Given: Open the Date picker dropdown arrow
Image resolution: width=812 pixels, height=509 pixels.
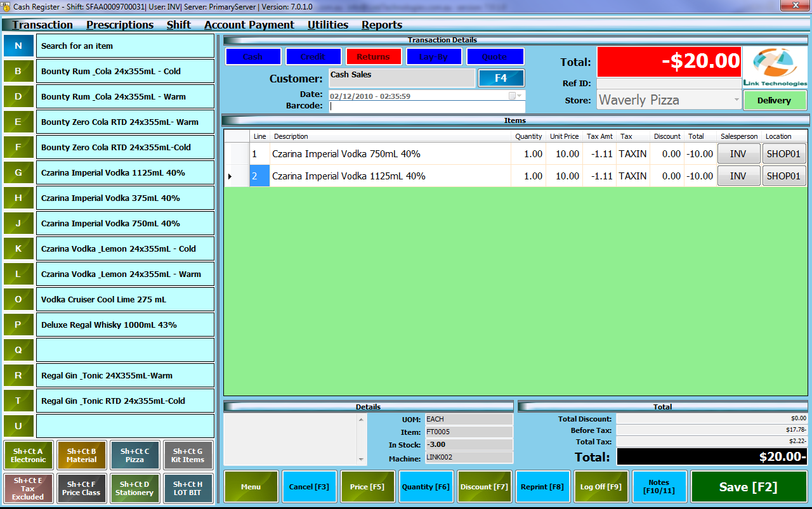Looking at the screenshot, I should point(519,96).
